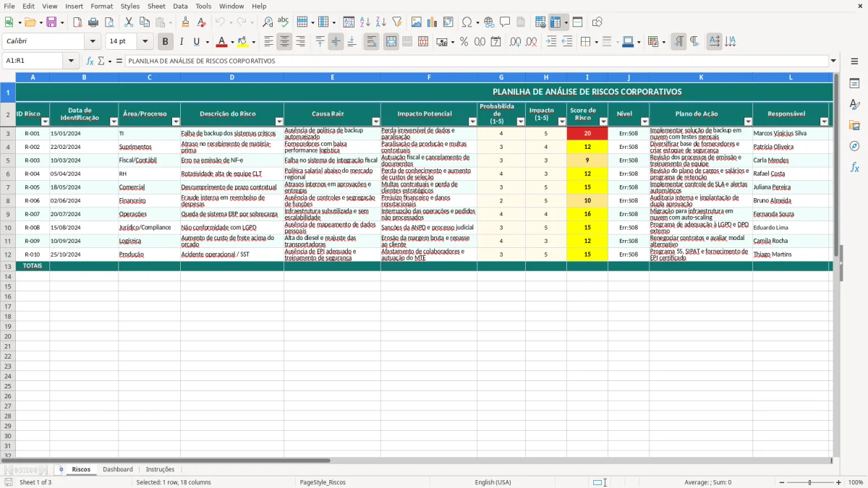Select row header 7
868x488 pixels.
coord(7,187)
